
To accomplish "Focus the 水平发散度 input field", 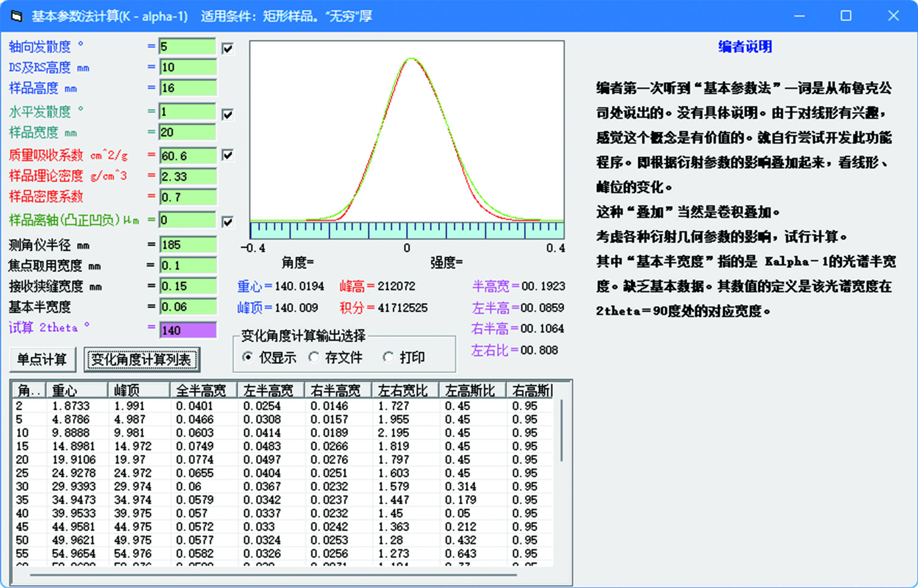I will click(188, 111).
